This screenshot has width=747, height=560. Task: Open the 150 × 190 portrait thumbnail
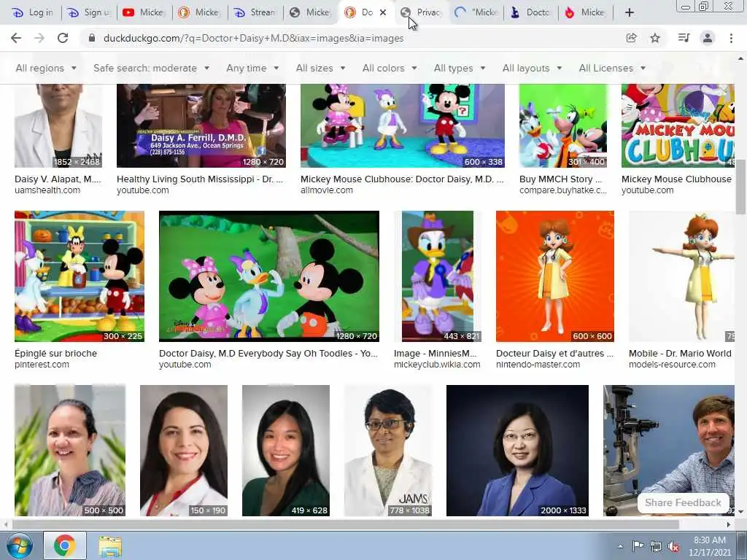coord(184,451)
